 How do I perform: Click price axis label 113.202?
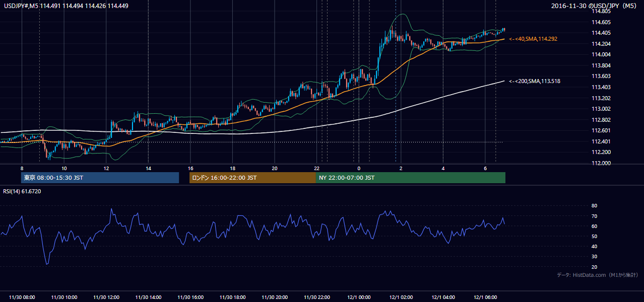[x=602, y=98]
